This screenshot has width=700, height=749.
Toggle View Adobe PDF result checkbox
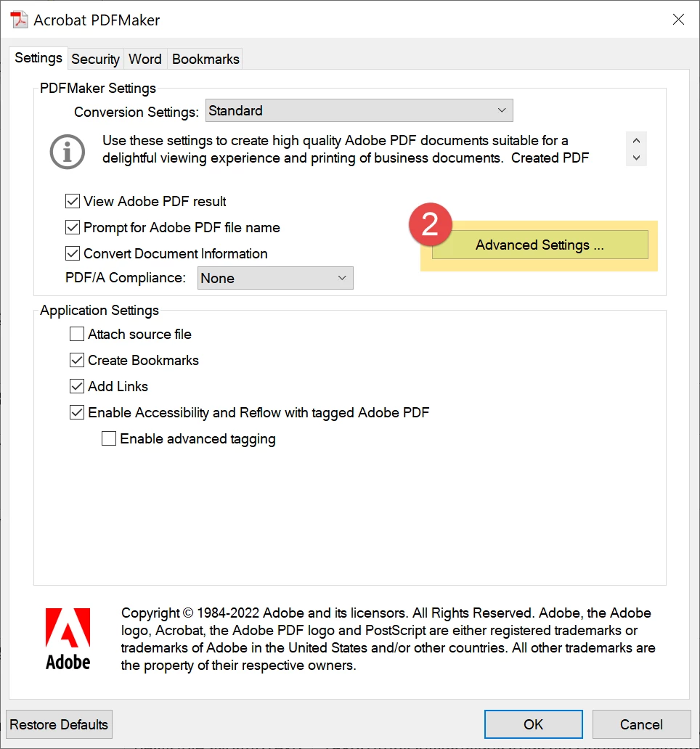[73, 201]
